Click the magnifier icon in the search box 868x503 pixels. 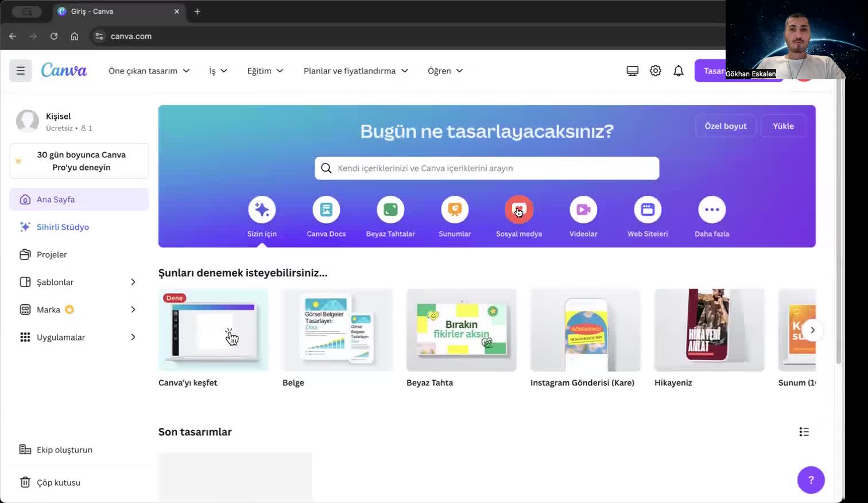click(x=326, y=168)
